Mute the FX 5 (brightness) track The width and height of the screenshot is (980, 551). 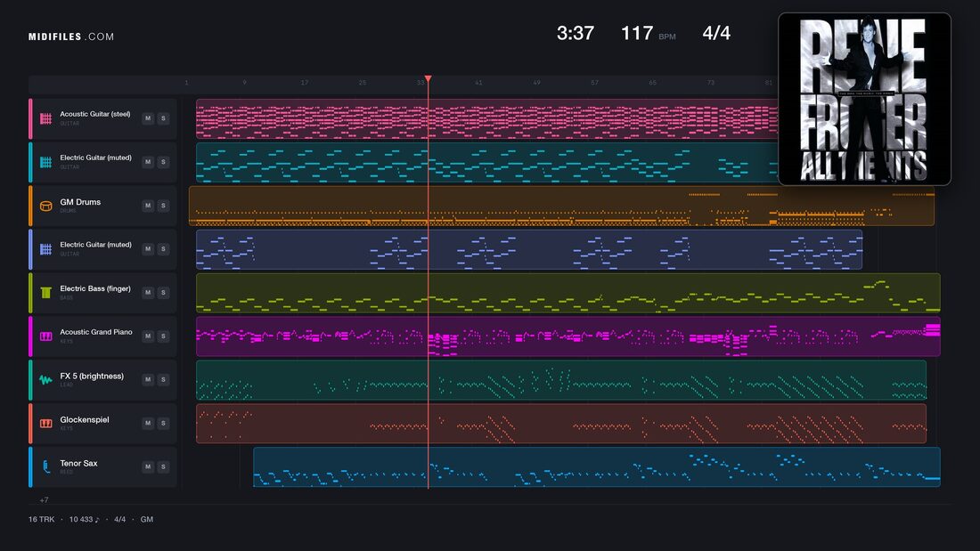pyautogui.click(x=148, y=379)
